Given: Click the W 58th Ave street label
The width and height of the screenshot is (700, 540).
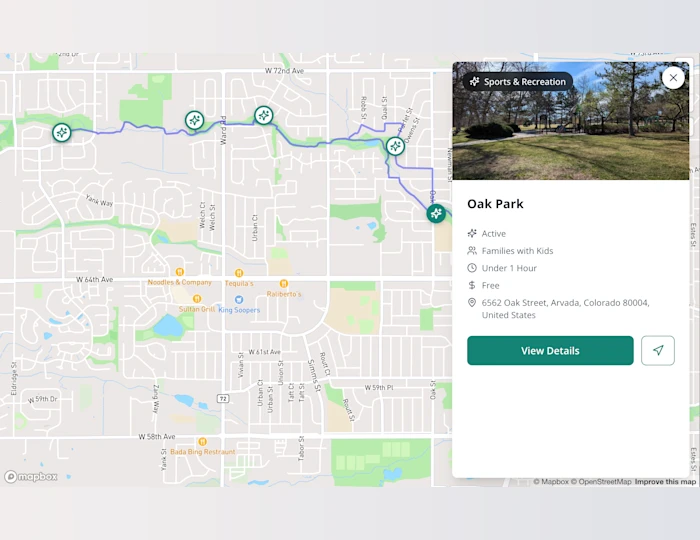Looking at the screenshot, I should [157, 436].
